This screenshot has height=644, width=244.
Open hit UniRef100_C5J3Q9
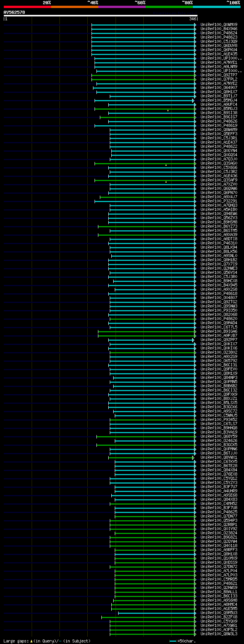tap(219, 42)
